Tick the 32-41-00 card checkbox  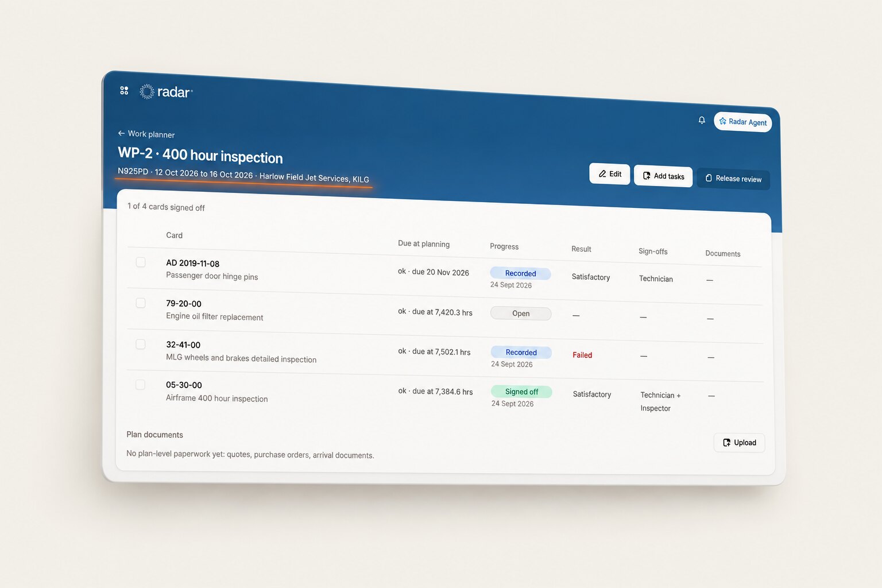tap(141, 344)
